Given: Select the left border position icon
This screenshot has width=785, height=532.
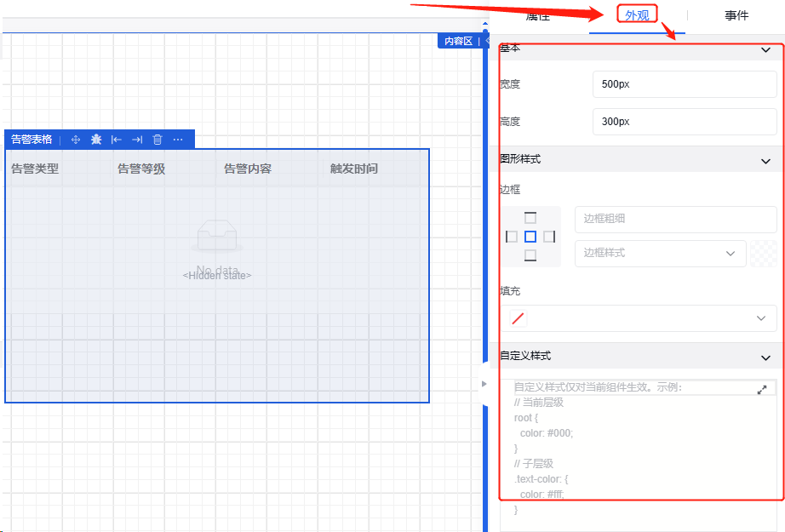Looking at the screenshot, I should click(511, 237).
